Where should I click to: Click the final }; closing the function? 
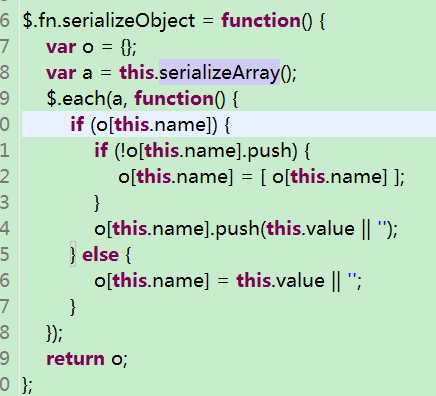click(x=27, y=385)
